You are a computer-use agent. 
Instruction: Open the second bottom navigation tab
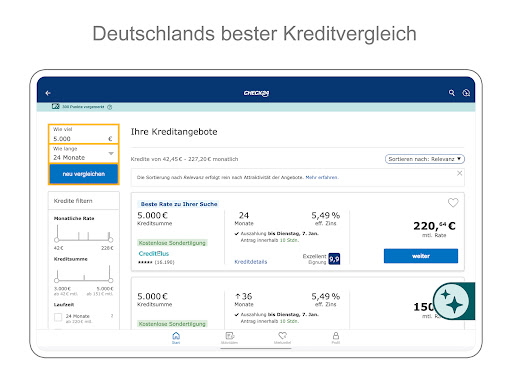229,337
